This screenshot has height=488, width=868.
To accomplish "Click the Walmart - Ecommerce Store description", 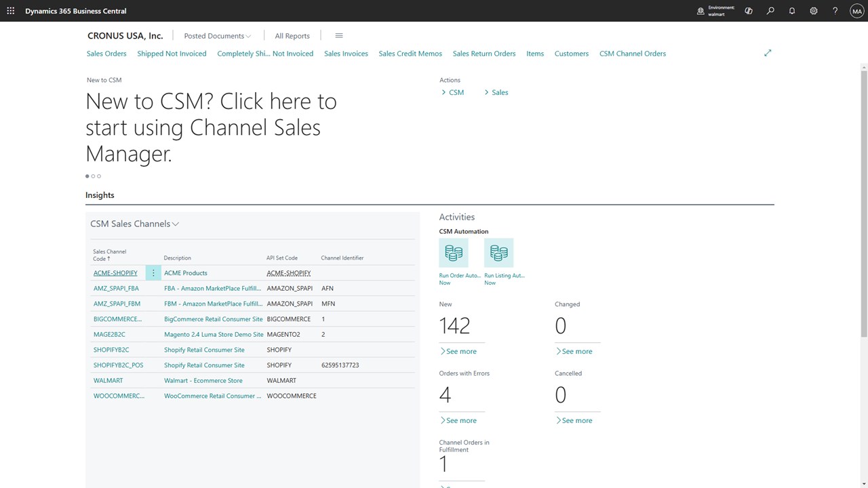I will [203, 380].
